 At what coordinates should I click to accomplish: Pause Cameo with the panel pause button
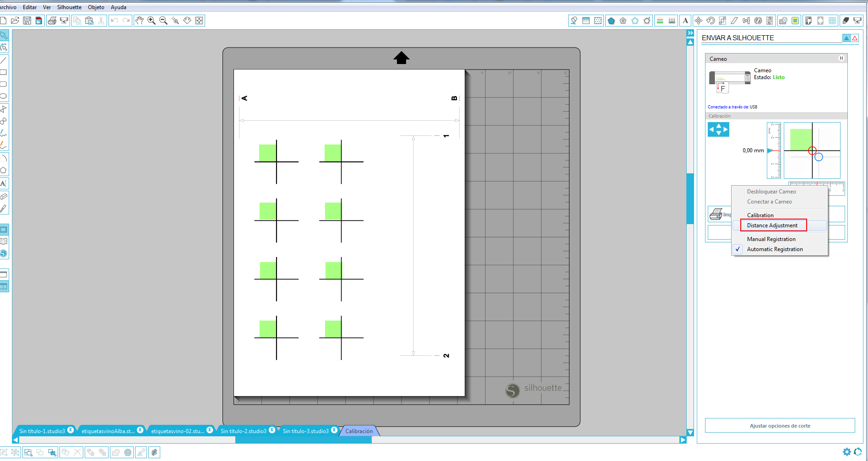pos(841,58)
